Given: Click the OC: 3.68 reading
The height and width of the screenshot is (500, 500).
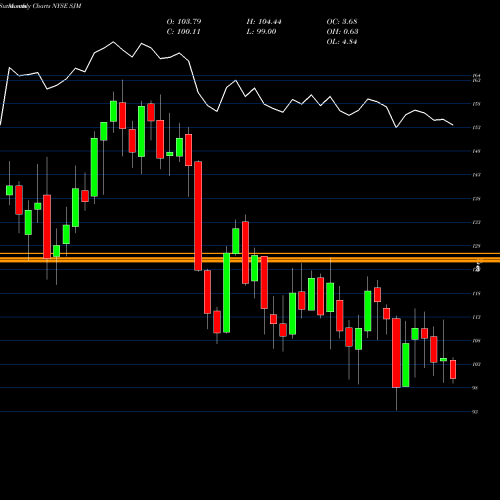Looking at the screenshot, I should coord(342,22).
